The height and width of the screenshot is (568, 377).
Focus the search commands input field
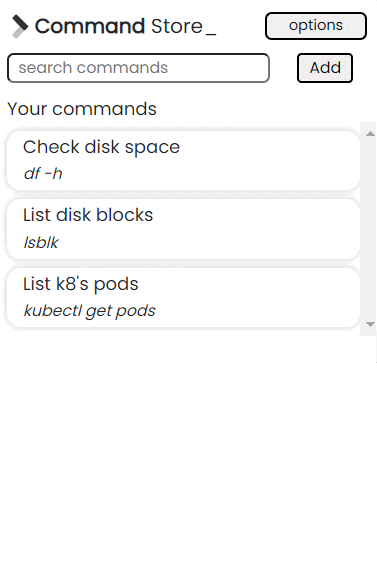[138, 68]
